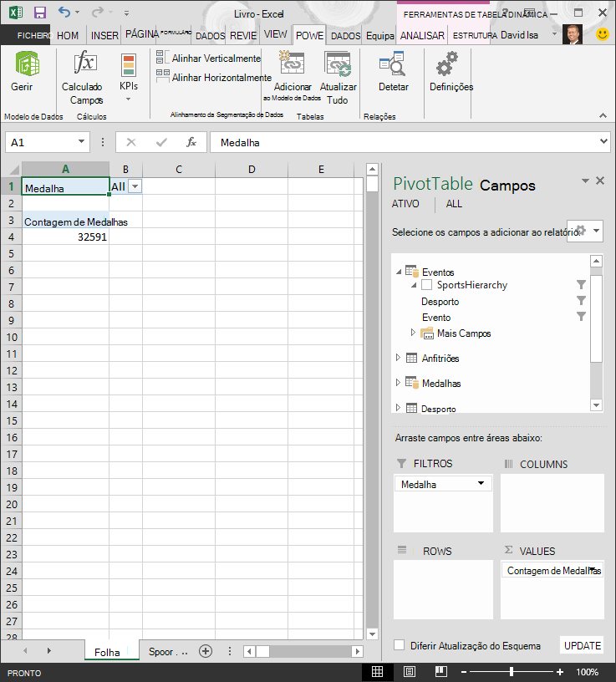Collapse the Eventos table node
Screen dimensions: 616x682
coord(399,272)
